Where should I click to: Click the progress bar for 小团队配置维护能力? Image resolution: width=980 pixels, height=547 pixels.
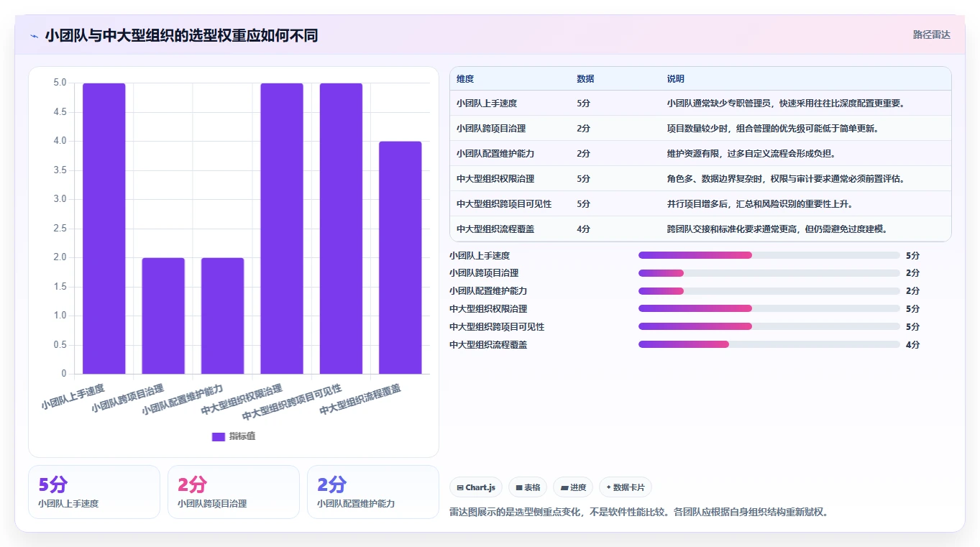point(769,291)
